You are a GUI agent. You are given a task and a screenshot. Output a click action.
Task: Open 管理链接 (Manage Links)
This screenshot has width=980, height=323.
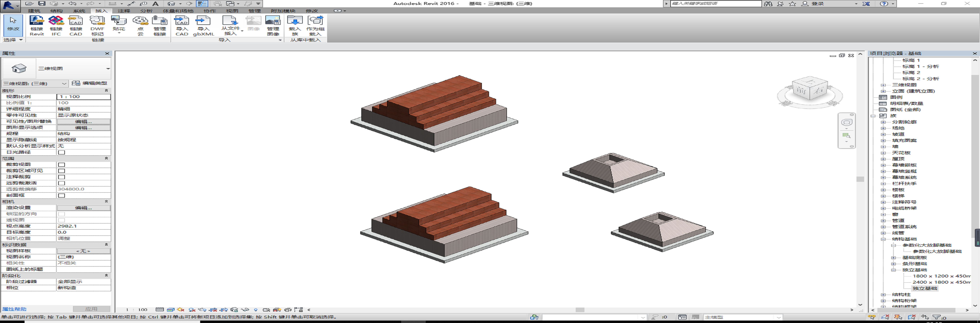point(160,25)
